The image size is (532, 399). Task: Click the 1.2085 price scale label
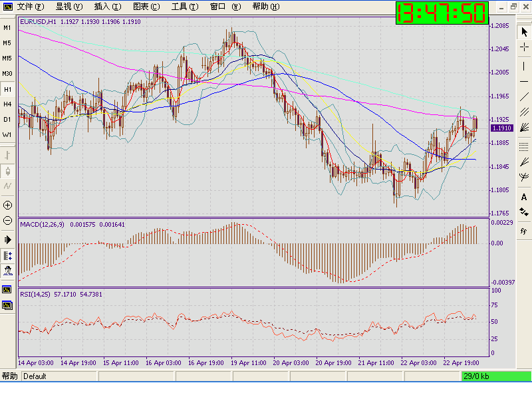click(x=500, y=26)
